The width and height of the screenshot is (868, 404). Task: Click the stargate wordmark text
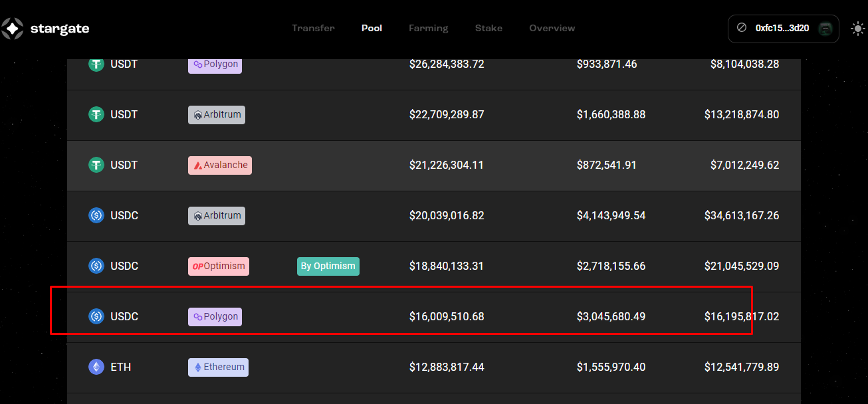[x=60, y=29]
